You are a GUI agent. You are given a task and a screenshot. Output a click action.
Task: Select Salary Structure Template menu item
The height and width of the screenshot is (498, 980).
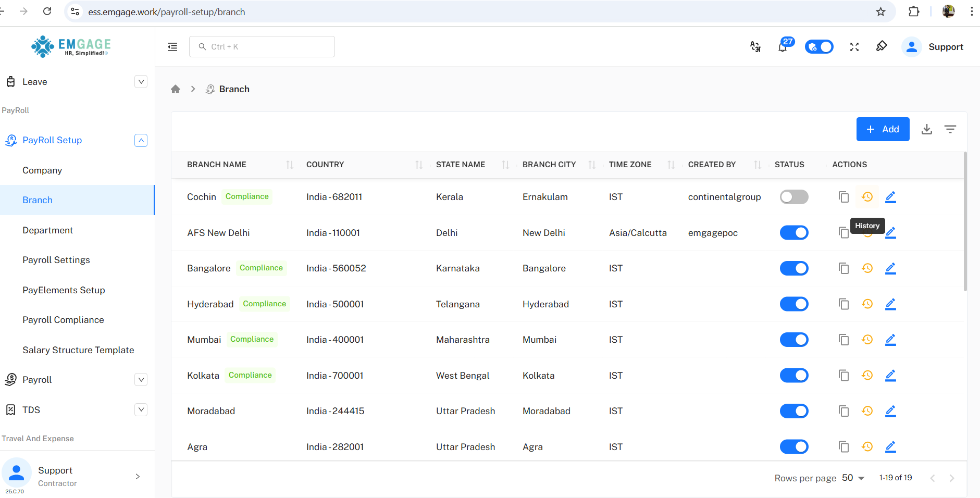(78, 350)
